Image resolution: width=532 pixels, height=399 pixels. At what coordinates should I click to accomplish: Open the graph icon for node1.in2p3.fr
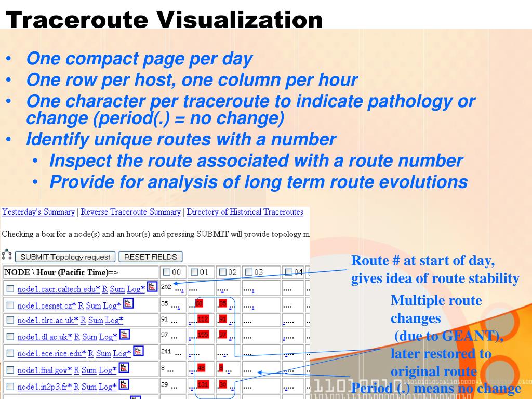[124, 384]
